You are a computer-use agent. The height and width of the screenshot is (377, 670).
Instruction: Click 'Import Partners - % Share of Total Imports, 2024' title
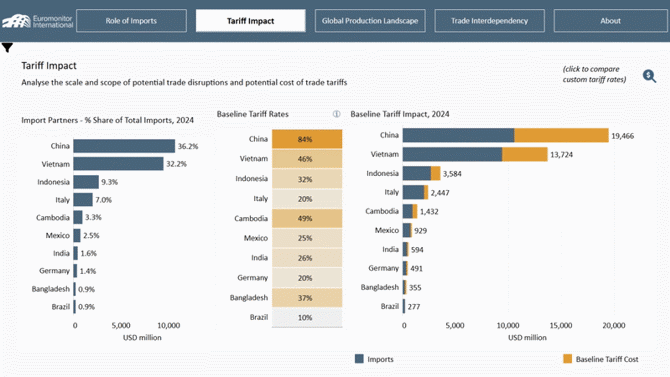click(x=107, y=120)
